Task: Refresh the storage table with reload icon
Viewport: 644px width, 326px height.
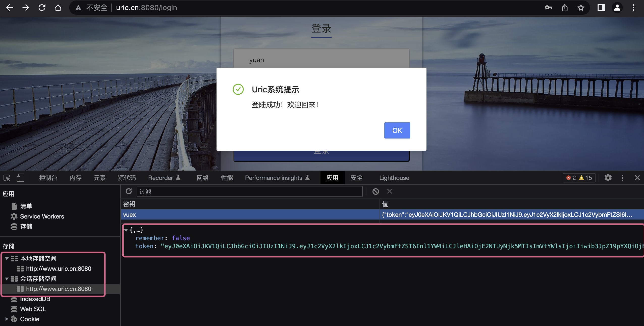Action: 129,191
